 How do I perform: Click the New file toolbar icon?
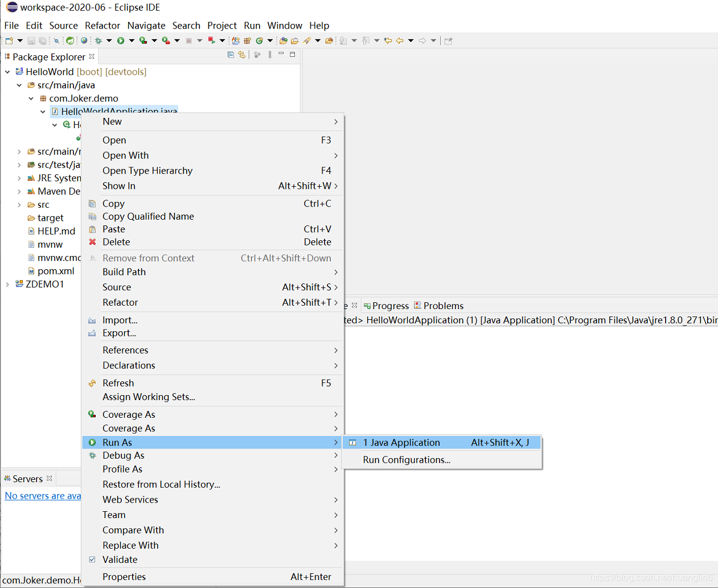click(x=9, y=40)
